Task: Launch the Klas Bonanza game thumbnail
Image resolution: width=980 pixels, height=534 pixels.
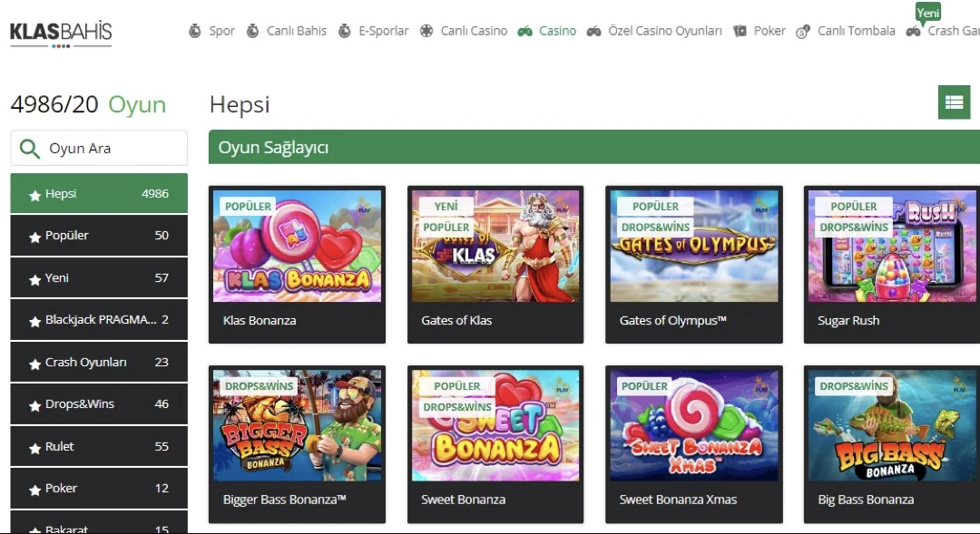Action: [x=297, y=246]
